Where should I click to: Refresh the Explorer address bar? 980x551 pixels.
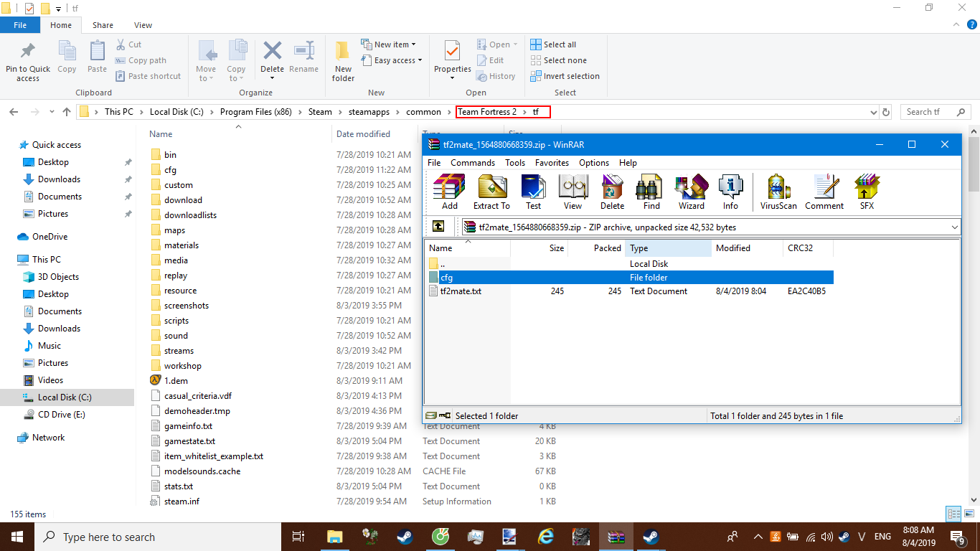886,112
